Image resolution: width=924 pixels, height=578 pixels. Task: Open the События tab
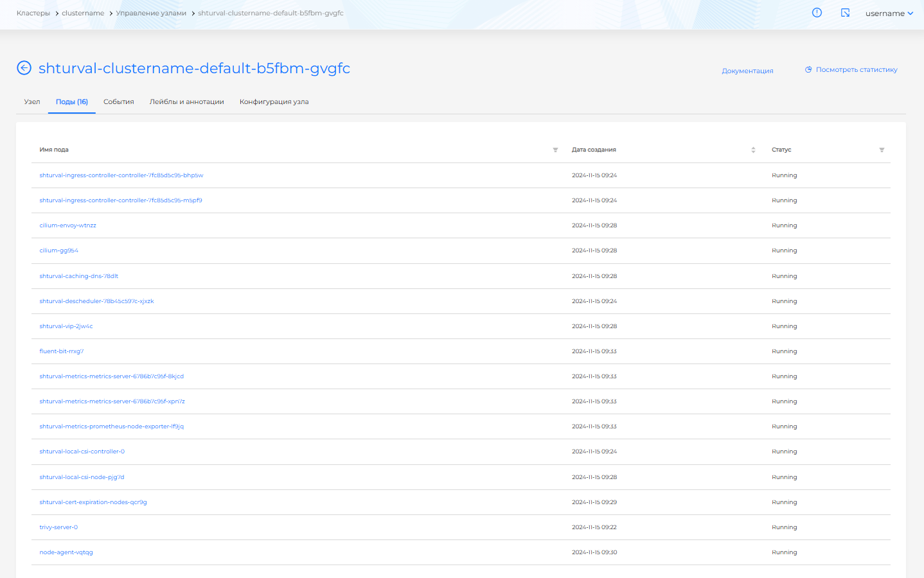119,102
